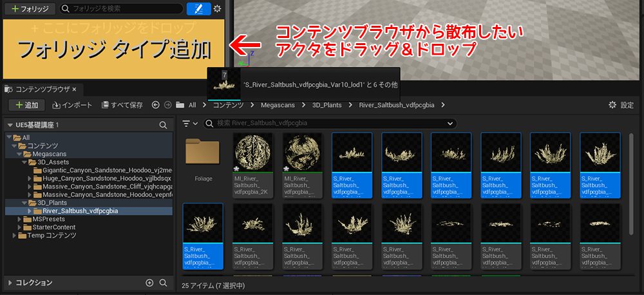Viewport: 644px width, 295px height.
Task: Click the search icon in UE5基礎講座 panel
Action: (164, 124)
